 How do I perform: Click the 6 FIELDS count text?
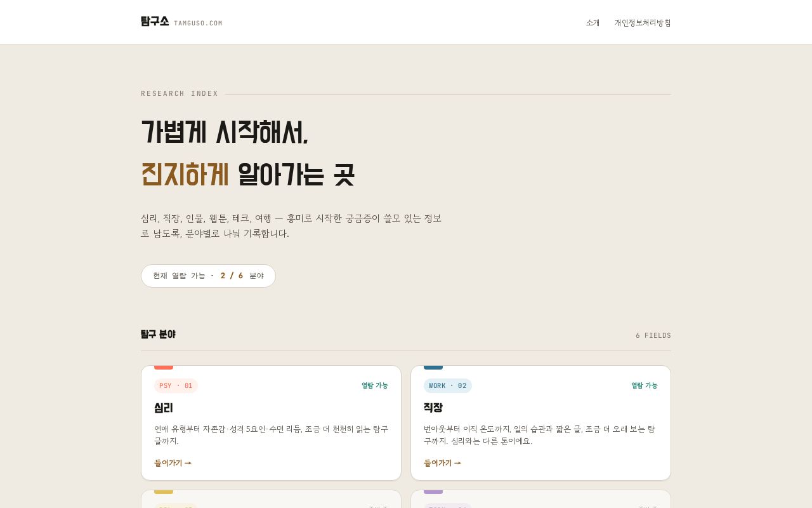(x=653, y=335)
